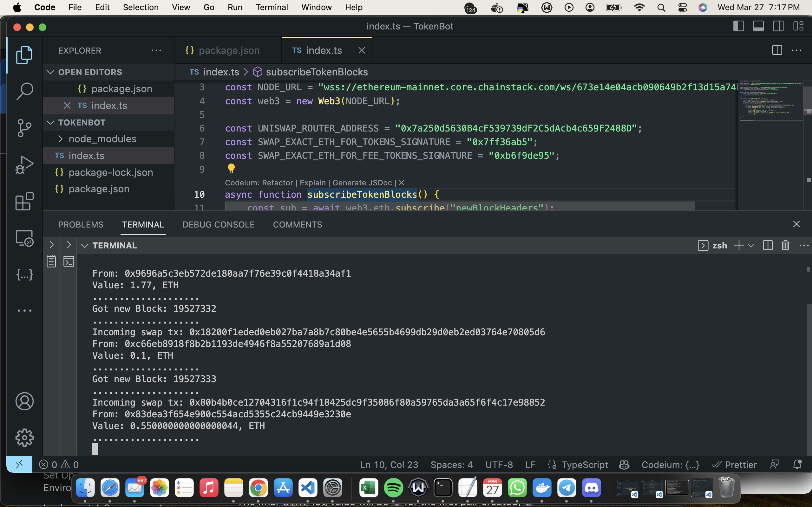
Task: Click Codeium Refactor code lens link
Action: click(277, 183)
